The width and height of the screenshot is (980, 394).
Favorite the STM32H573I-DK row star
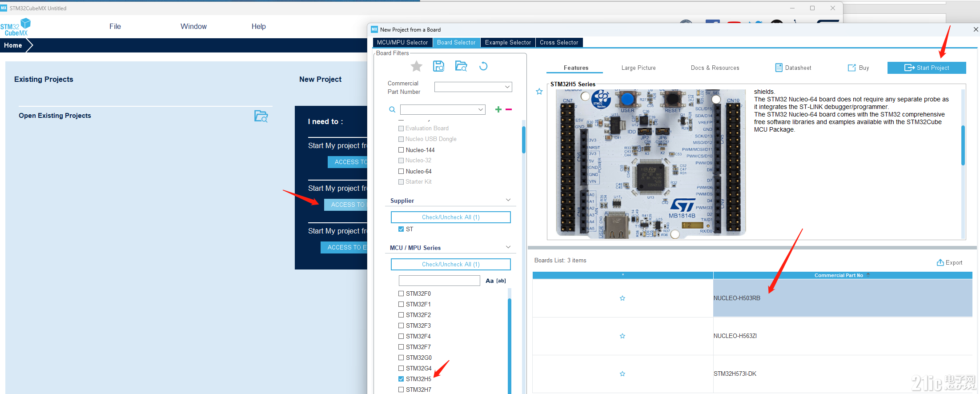[x=623, y=374]
